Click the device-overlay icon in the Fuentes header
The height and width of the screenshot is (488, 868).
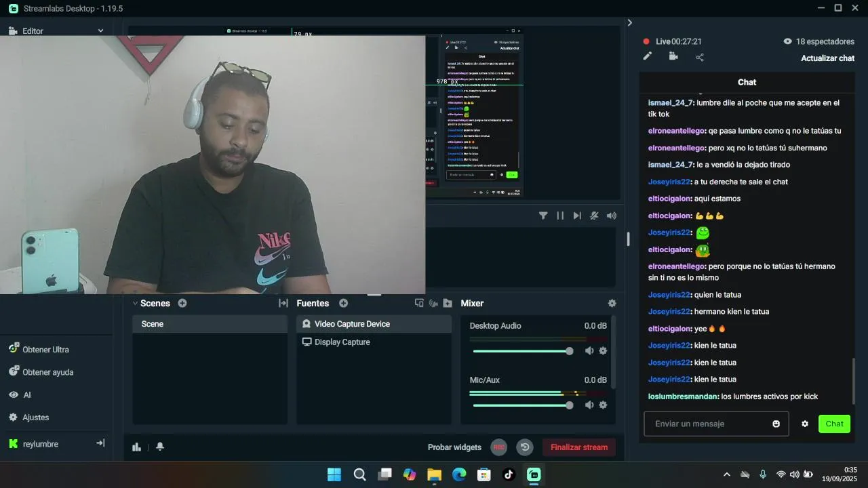(x=419, y=303)
